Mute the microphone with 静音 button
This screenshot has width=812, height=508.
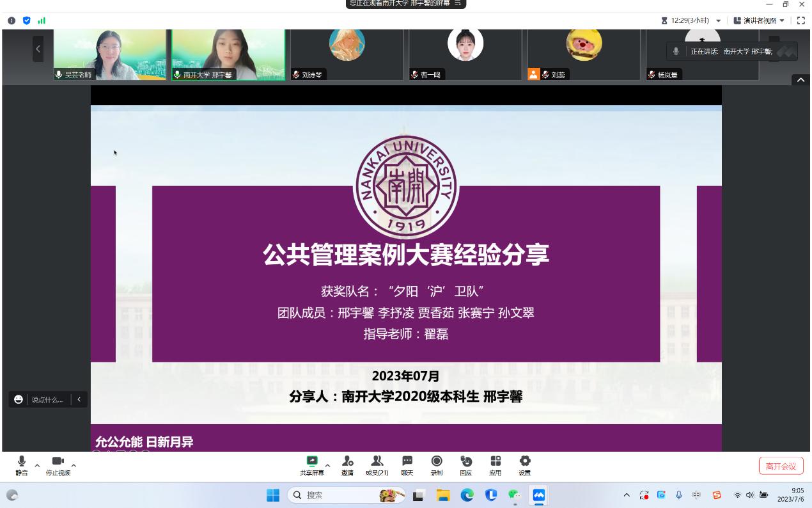(x=21, y=465)
